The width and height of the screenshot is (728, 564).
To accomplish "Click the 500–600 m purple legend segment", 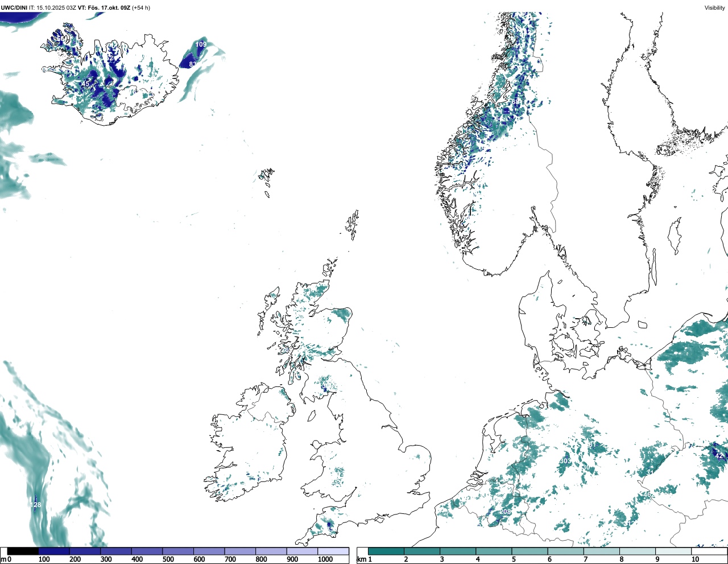I will (x=178, y=551).
